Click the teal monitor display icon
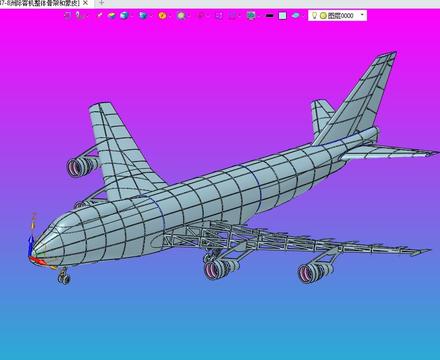 pos(251,15)
